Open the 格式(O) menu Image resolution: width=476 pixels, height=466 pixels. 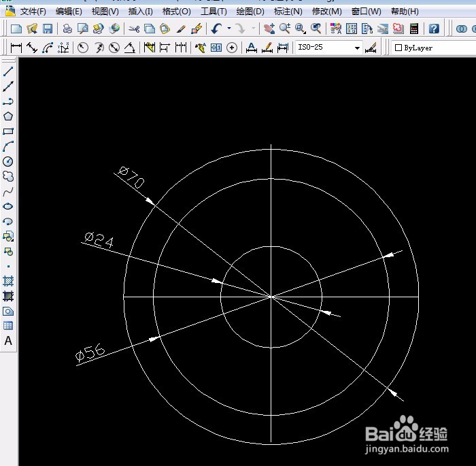point(176,12)
